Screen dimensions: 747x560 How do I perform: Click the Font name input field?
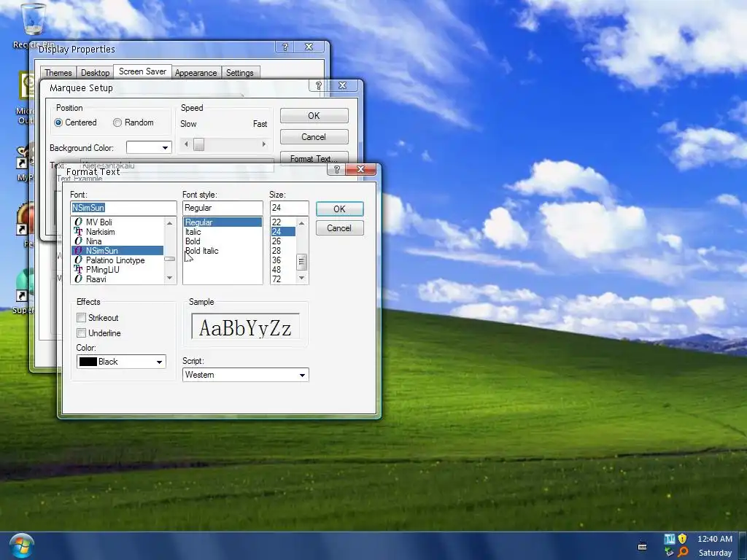123,208
